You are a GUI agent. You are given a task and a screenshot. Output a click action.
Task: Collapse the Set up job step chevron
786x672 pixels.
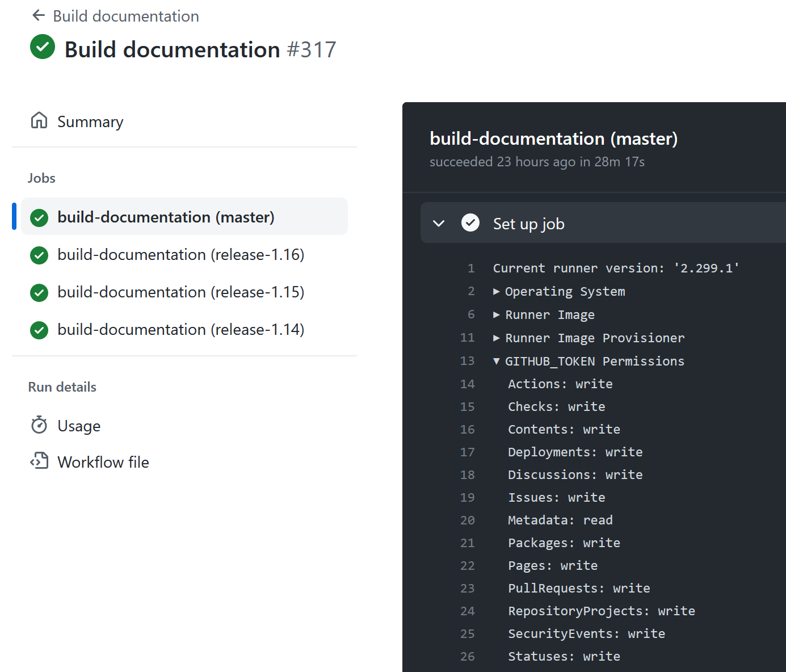[439, 223]
